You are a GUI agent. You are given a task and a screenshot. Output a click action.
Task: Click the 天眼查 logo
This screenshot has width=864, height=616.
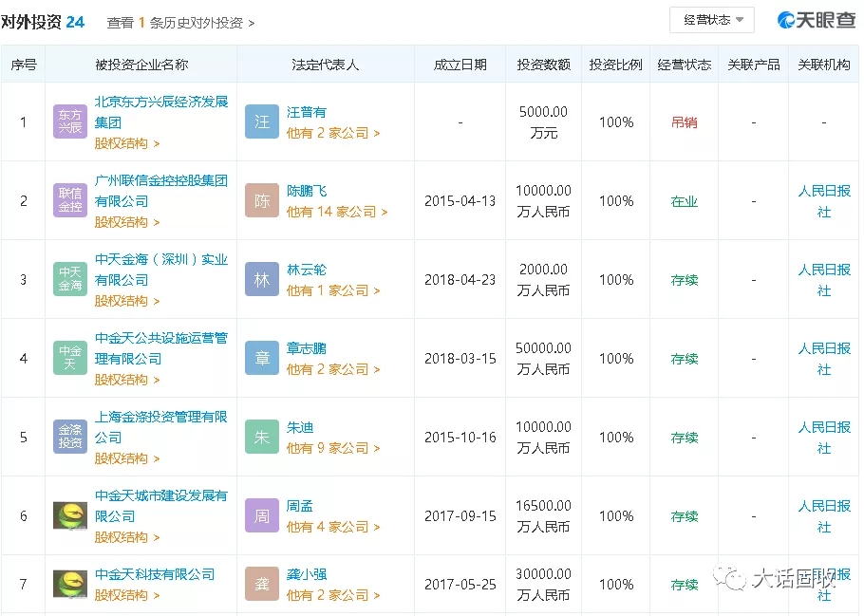[x=817, y=20]
